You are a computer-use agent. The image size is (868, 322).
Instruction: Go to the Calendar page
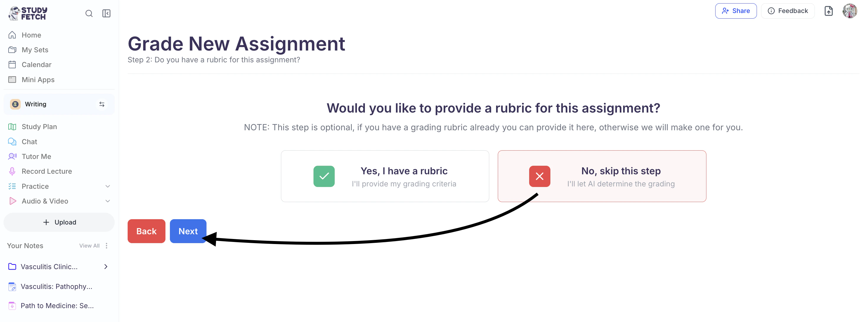[36, 65]
